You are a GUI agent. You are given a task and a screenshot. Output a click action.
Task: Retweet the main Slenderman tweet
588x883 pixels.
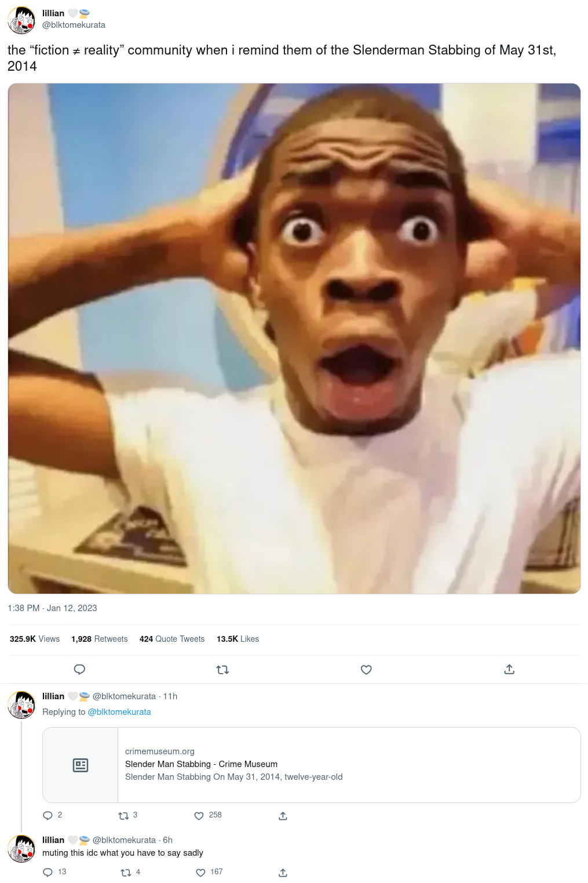pos(222,670)
